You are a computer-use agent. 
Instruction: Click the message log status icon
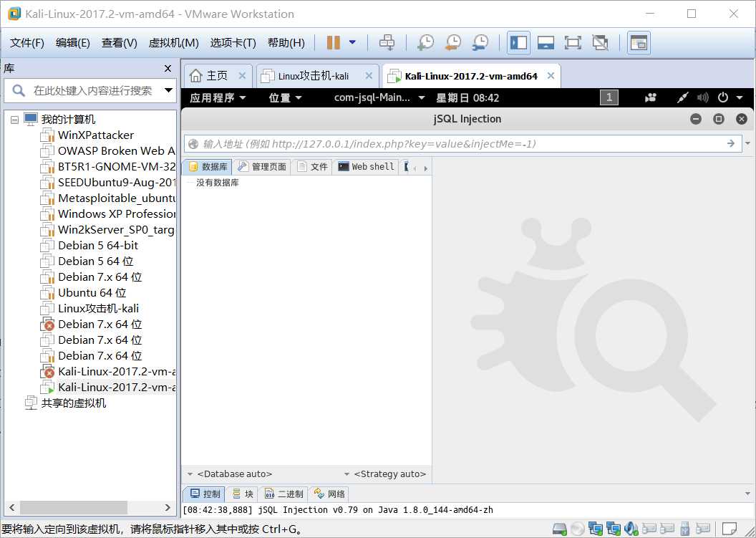(730, 529)
